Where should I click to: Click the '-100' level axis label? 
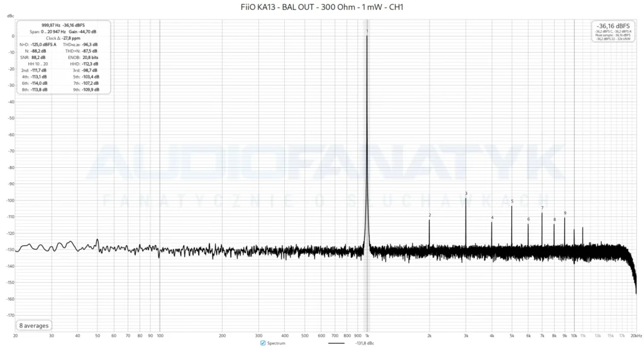pyautogui.click(x=10, y=201)
